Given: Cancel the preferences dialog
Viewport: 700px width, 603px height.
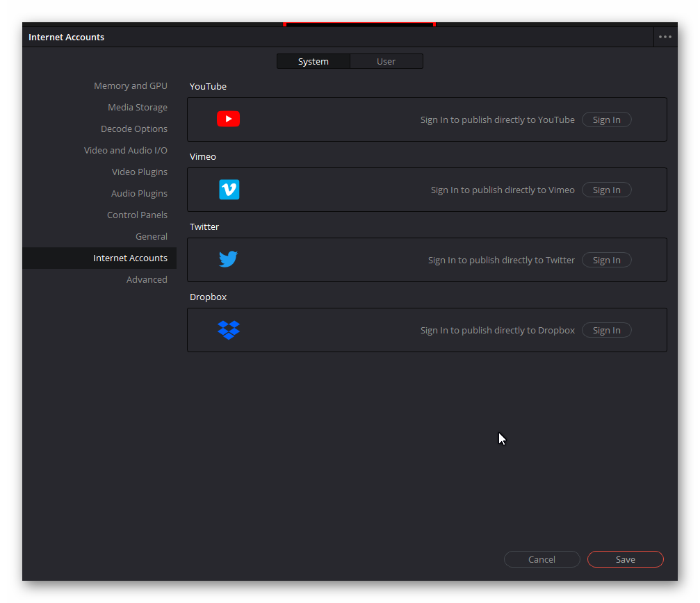Looking at the screenshot, I should (x=542, y=559).
